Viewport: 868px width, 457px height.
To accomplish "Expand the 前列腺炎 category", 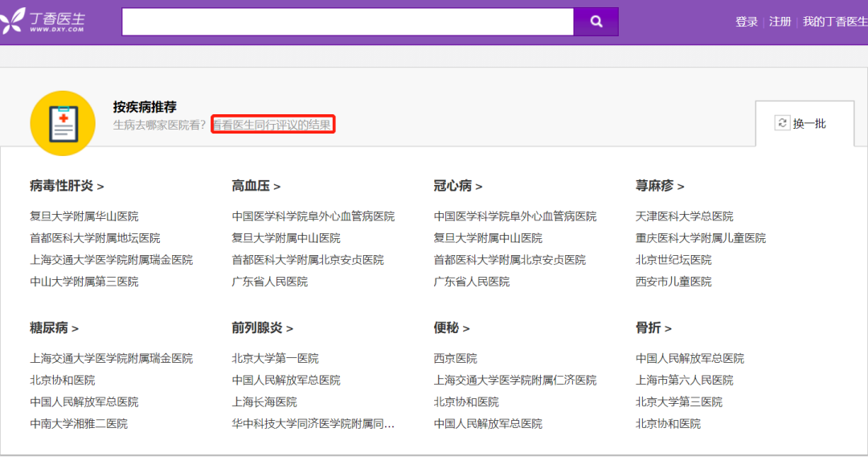I will (x=262, y=328).
